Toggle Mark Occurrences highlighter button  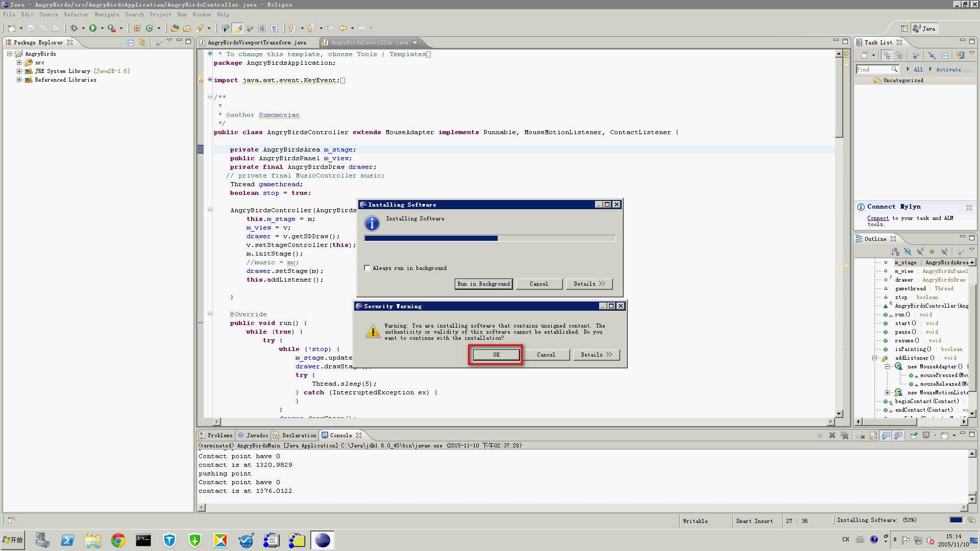tap(238, 28)
